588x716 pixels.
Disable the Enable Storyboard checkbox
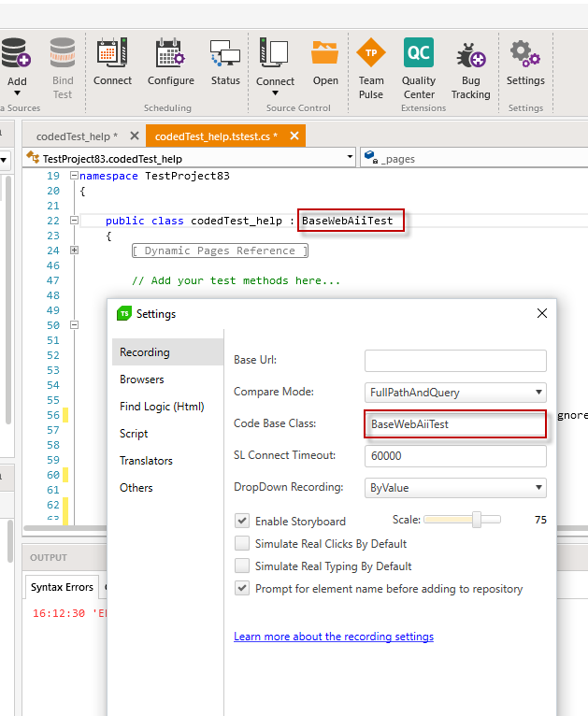click(x=242, y=521)
